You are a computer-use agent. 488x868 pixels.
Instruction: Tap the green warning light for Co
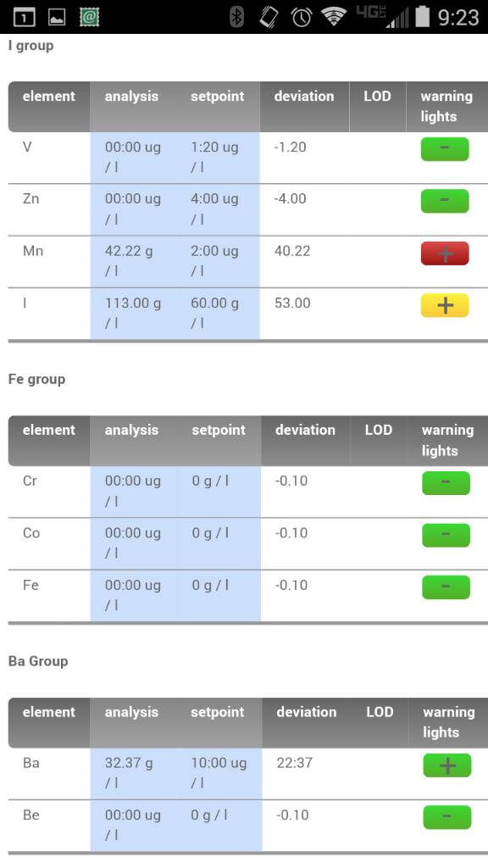tap(446, 536)
